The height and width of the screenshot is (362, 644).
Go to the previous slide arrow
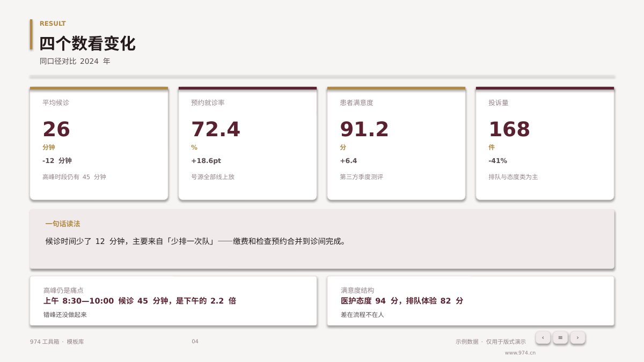point(543,337)
